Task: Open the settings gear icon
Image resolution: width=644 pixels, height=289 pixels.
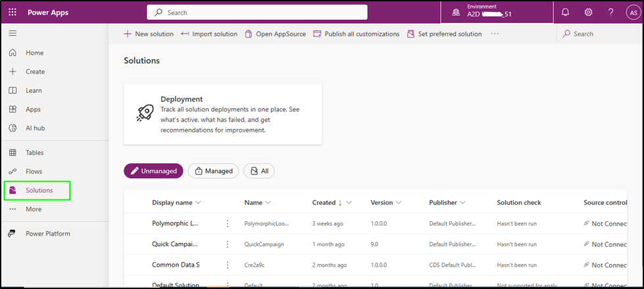Action: (588, 13)
